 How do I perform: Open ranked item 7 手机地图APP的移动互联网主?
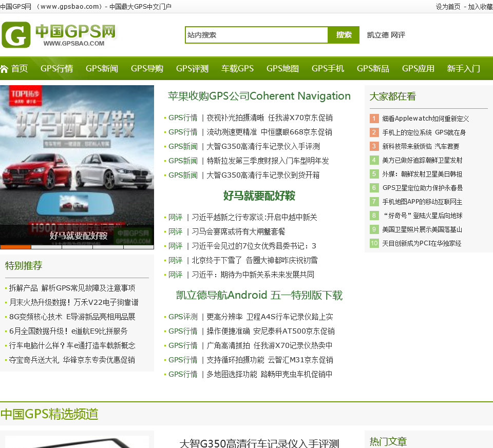pos(422,202)
